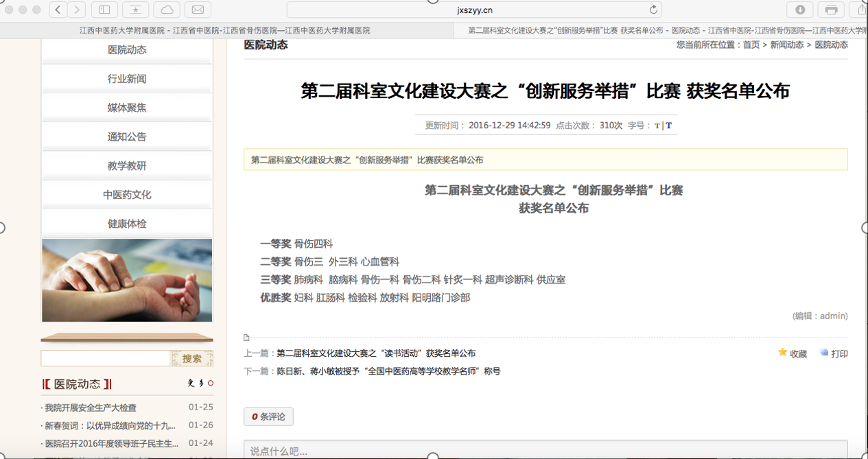Select 通知公告 from the sidebar menu
Screen dimensions: 868x459
click(127, 137)
